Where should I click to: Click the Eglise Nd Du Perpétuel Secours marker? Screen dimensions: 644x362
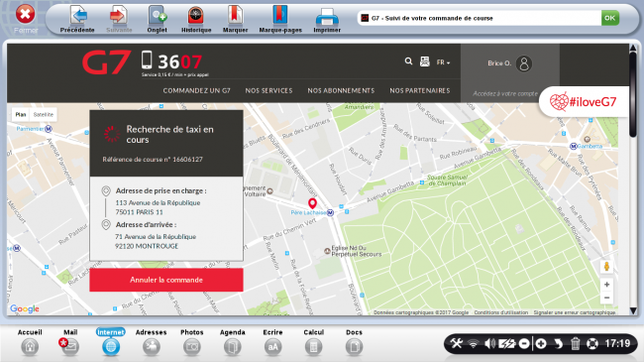tap(327, 251)
